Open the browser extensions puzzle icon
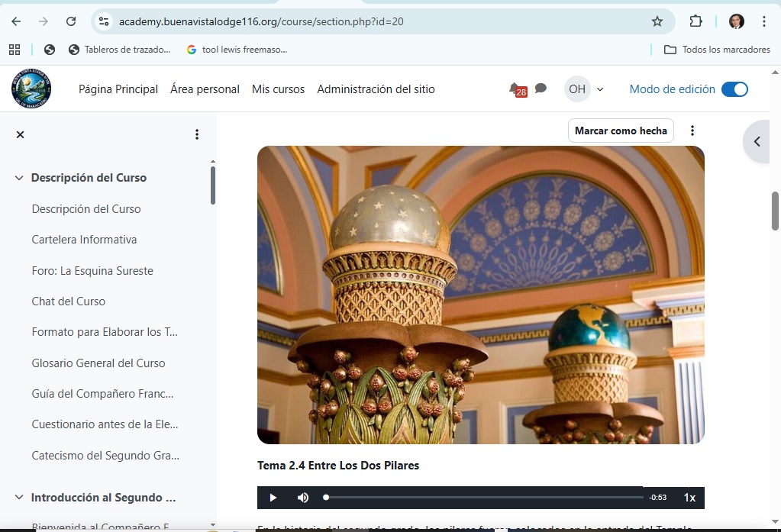Screen dimensions: 781x532 (x=695, y=21)
